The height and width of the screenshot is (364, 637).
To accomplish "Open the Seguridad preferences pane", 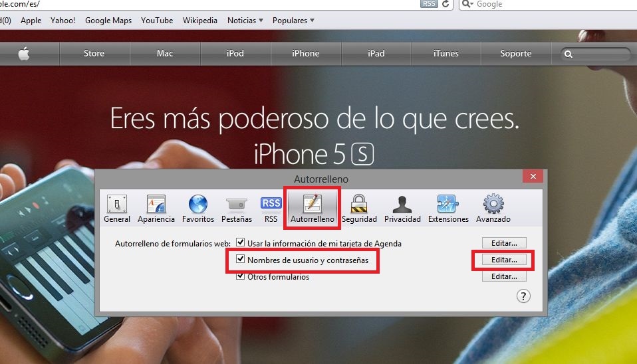I will [x=359, y=209].
